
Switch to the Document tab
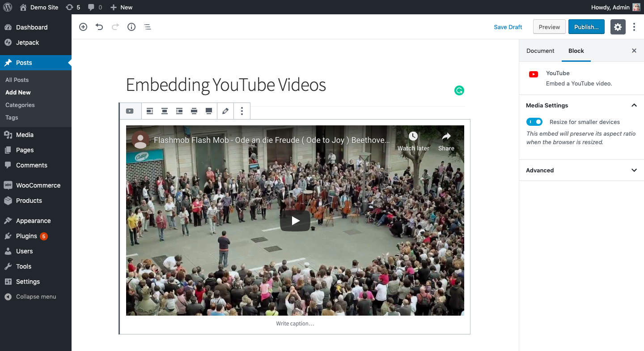coord(540,51)
